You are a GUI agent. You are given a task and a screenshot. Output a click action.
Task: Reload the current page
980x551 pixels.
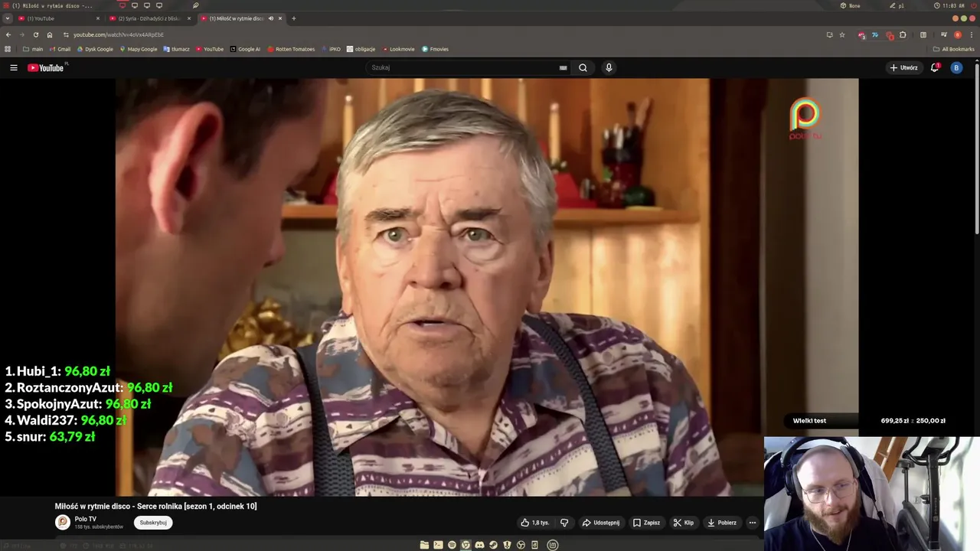point(36,34)
